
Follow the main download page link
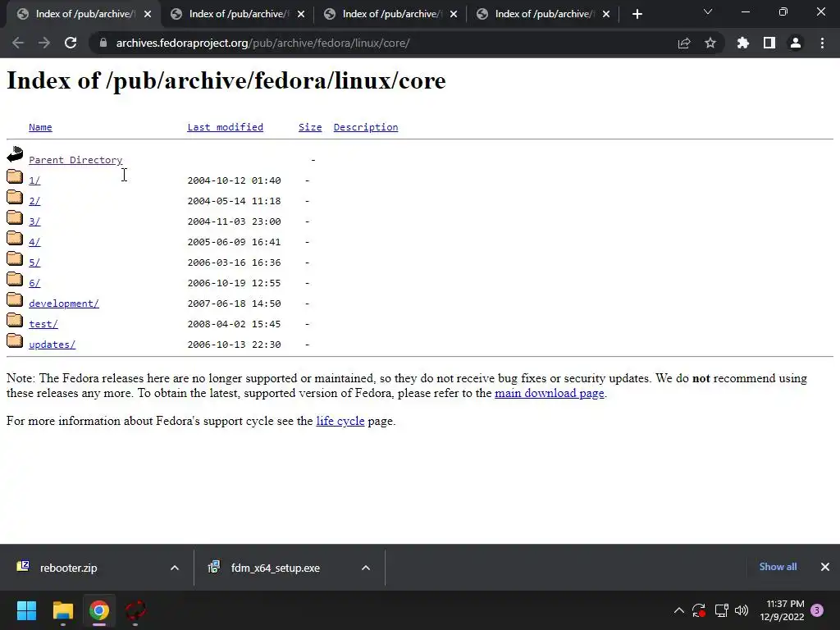pyautogui.click(x=549, y=393)
